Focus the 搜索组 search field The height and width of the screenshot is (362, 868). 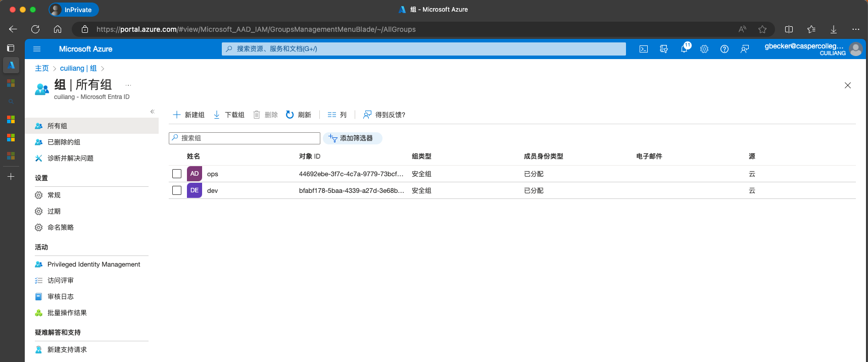(245, 138)
